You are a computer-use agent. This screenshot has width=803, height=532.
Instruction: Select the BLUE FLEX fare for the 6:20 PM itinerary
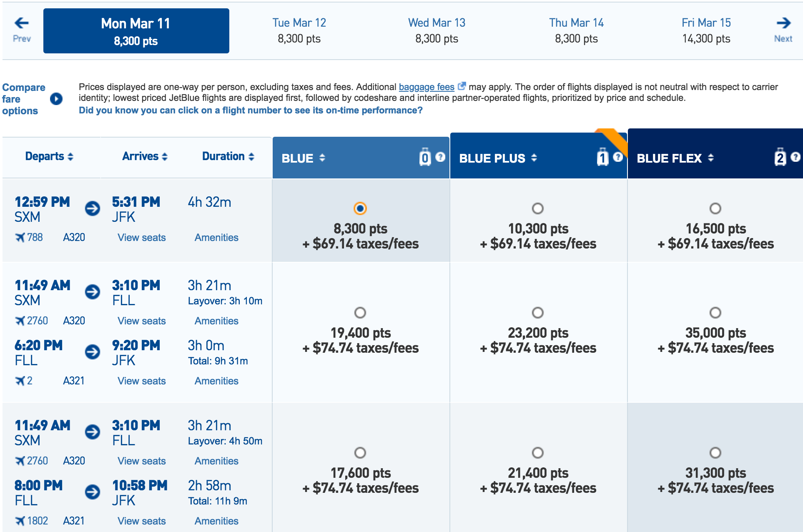pos(716,312)
